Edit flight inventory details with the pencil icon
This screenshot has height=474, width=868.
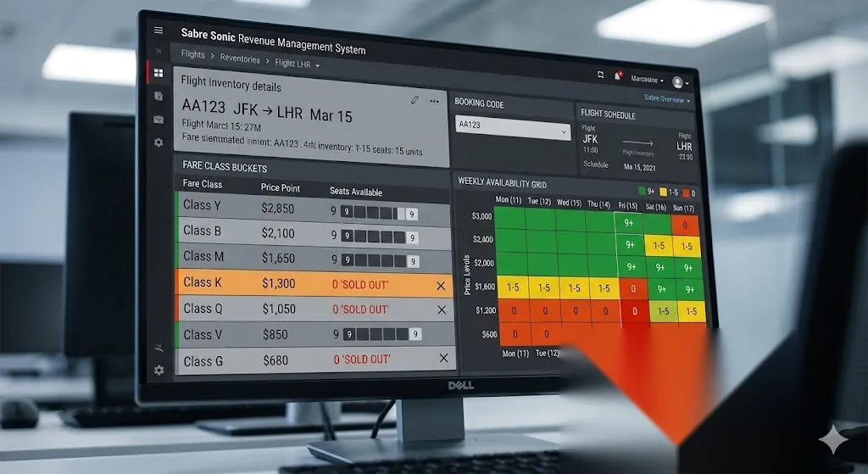tap(414, 100)
